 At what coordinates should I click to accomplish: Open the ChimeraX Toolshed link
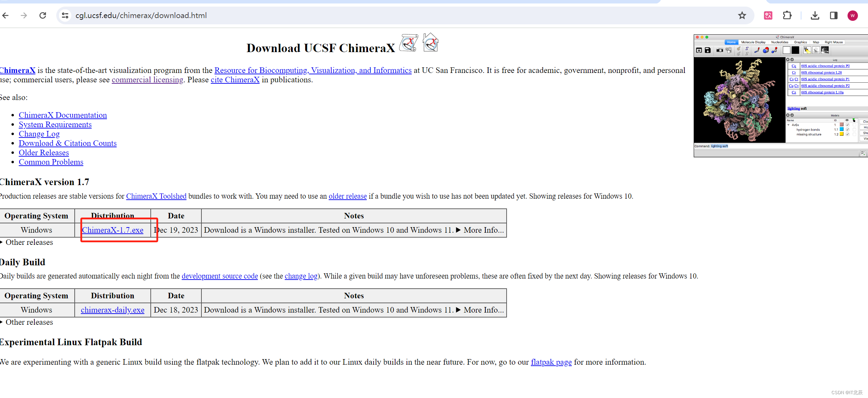click(x=156, y=196)
